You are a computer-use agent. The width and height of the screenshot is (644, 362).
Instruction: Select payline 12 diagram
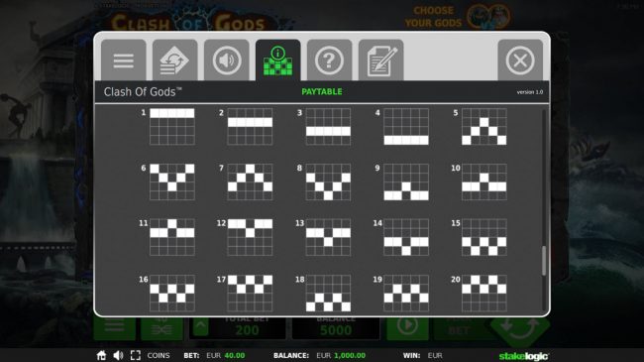pyautogui.click(x=250, y=237)
